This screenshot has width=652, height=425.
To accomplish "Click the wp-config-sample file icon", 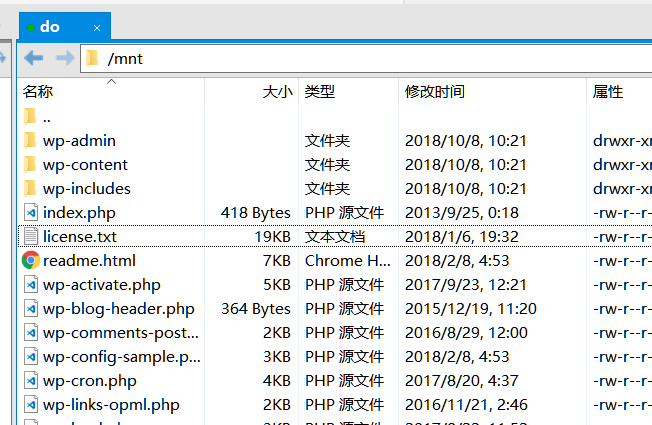I will coord(31,356).
